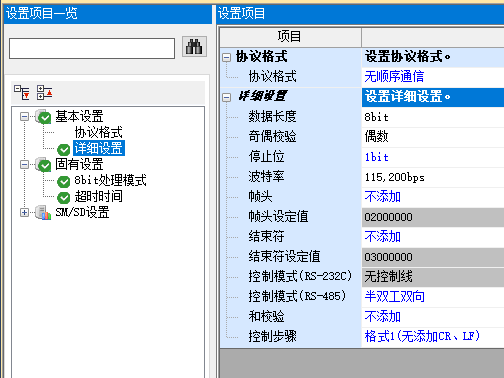The height and width of the screenshot is (378, 504).
Task: Open the 奇偶校验 value field
Action: [x=433, y=137]
